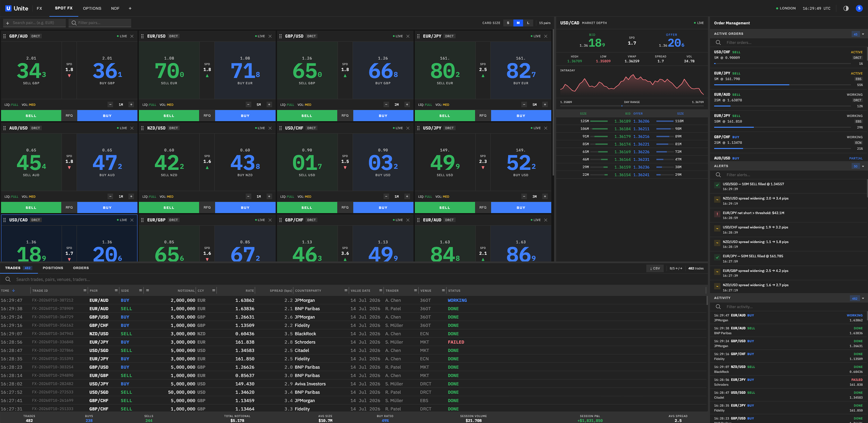Click the search icon in trades search
This screenshot has height=423, width=868.
click(8, 279)
